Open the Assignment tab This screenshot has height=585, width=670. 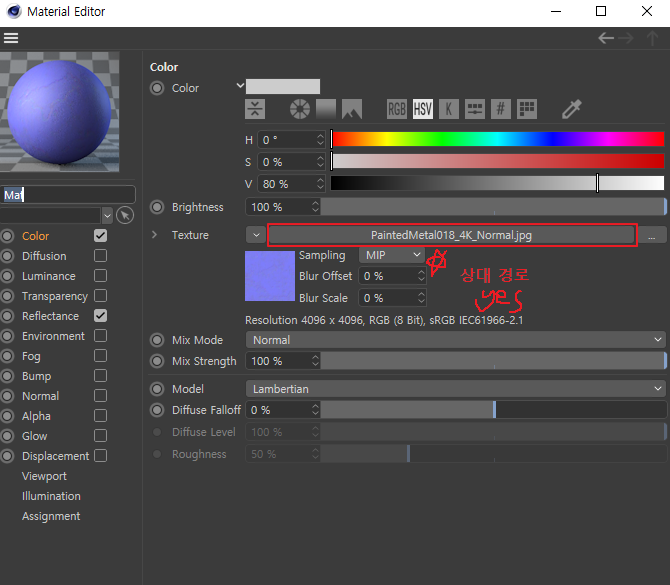tap(51, 516)
